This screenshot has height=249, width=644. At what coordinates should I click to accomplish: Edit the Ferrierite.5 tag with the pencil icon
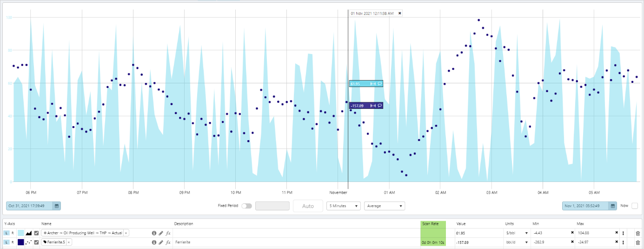(x=161, y=242)
